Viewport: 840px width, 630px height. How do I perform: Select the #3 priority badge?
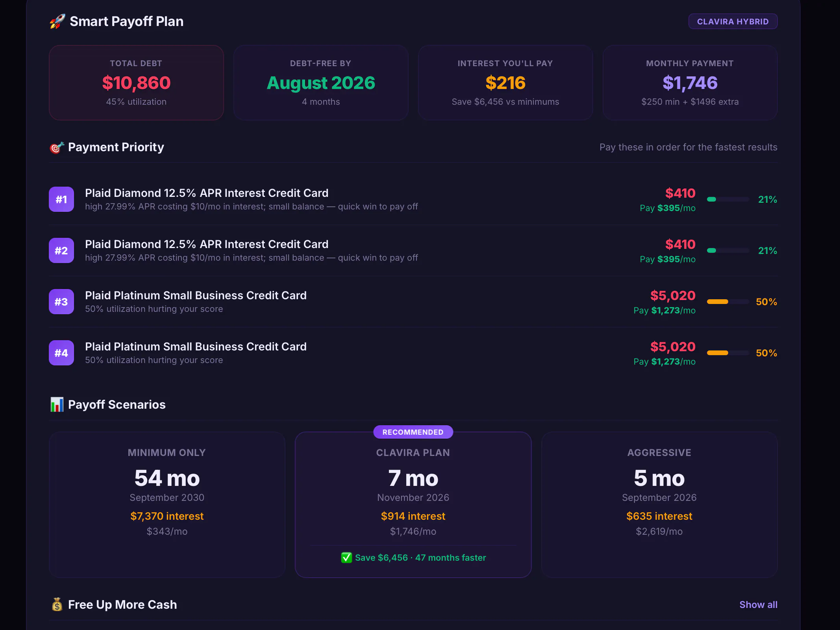click(61, 302)
